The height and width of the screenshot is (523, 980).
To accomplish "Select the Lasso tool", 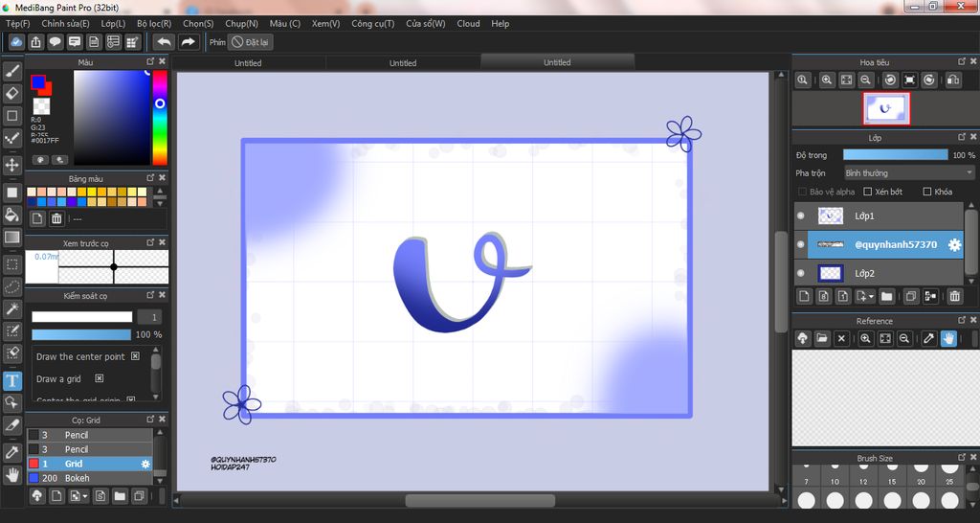I will click(x=11, y=287).
